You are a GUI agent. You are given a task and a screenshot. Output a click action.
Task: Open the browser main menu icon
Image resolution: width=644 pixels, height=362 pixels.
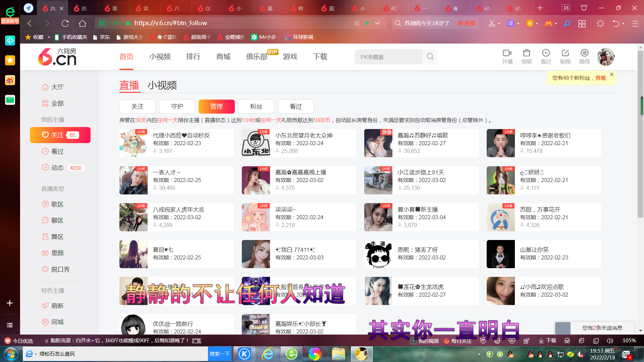coord(635,23)
